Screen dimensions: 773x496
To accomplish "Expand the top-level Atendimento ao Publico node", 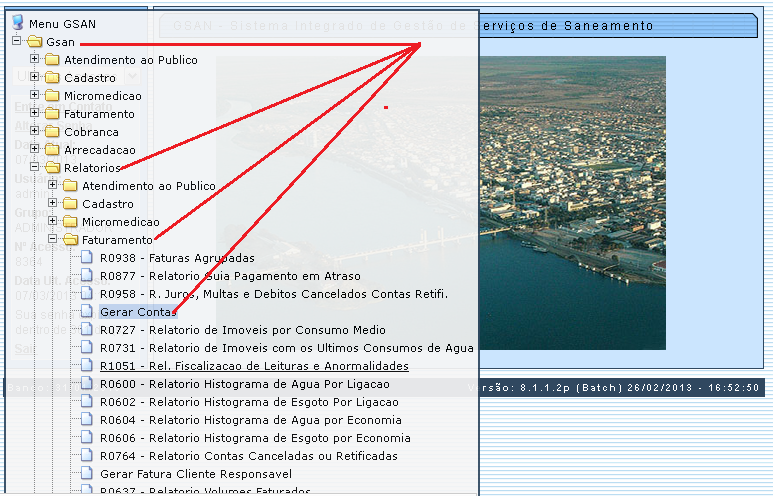I will pos(35,60).
